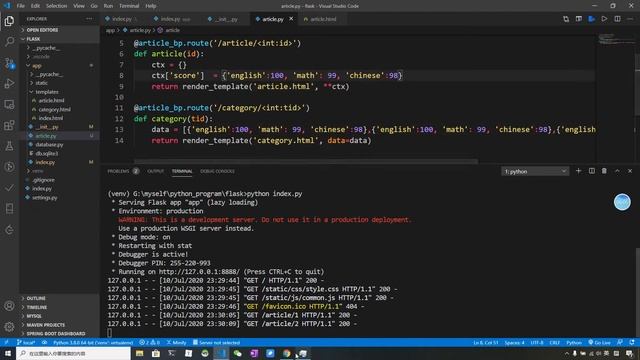Close the terminal panel
Viewport: 640px width, 360px height.
tap(630, 171)
